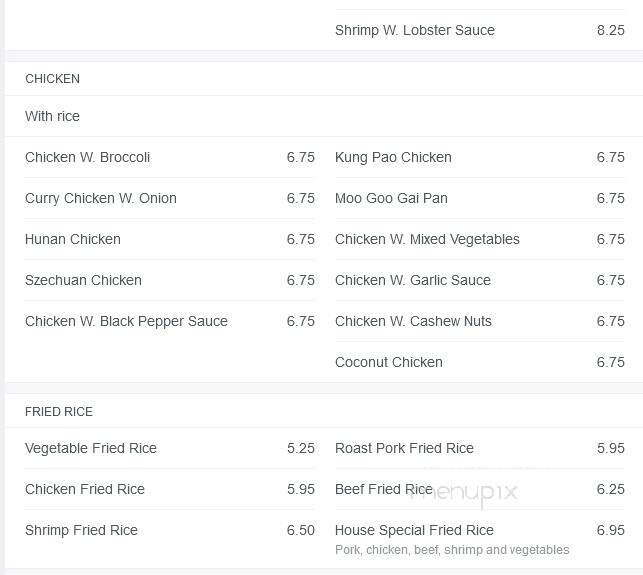This screenshot has height=575, width=643.
Task: Choose Kung Pao Chicken
Action: click(393, 157)
